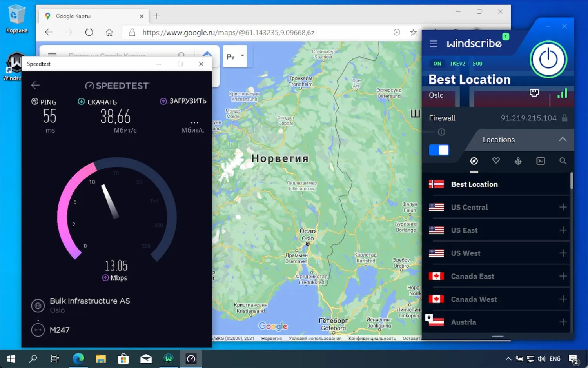Click the lock icon beside the IP address
The height and width of the screenshot is (368, 588).
564,118
